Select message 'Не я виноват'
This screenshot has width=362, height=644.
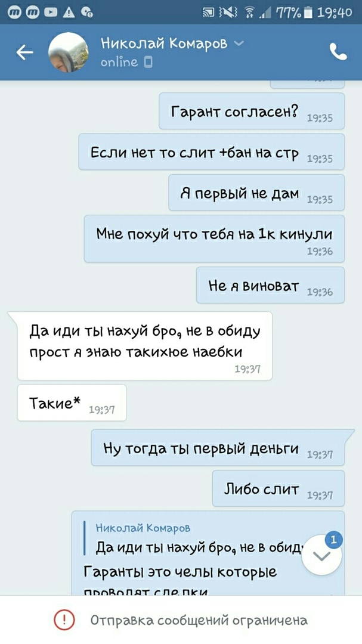270,285
